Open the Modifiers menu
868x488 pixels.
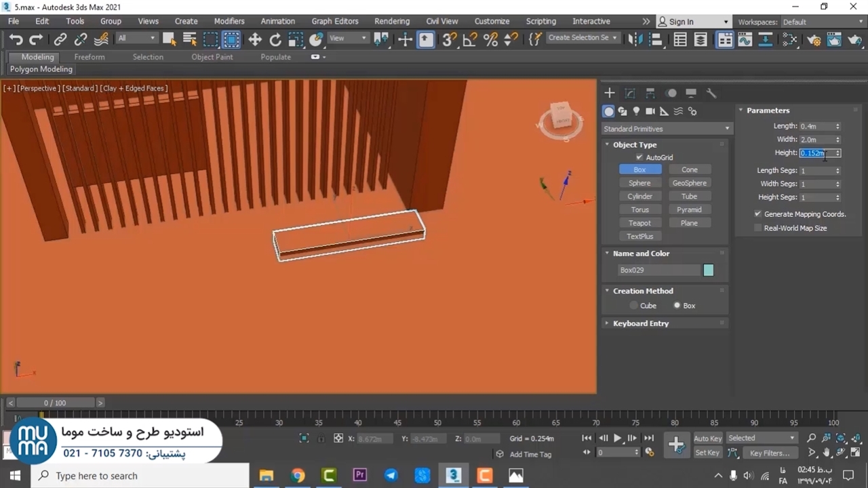pos(229,21)
